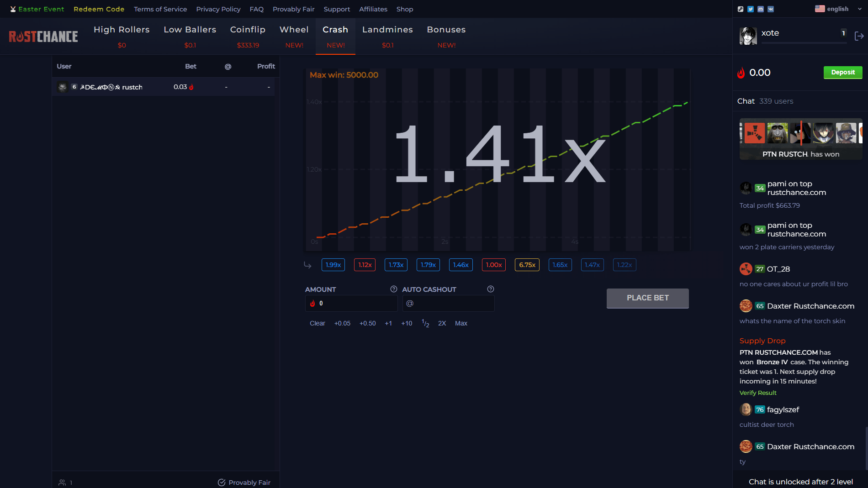
Task: Click inside the Auto Cashout input field
Action: (448, 303)
